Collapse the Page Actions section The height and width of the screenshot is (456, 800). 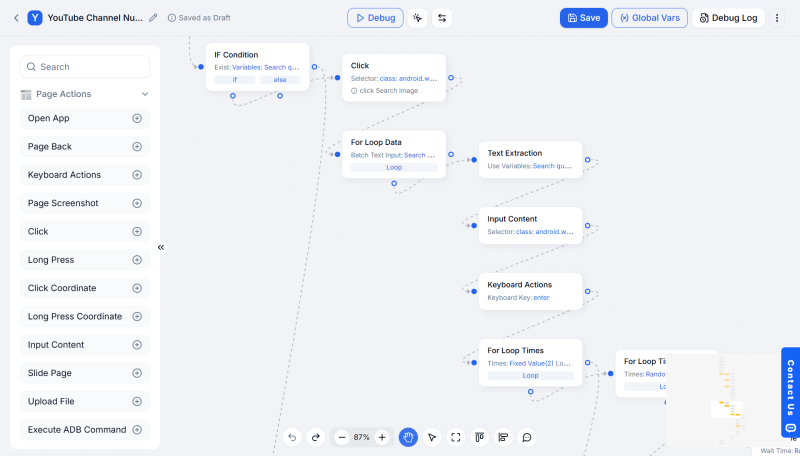tap(145, 94)
